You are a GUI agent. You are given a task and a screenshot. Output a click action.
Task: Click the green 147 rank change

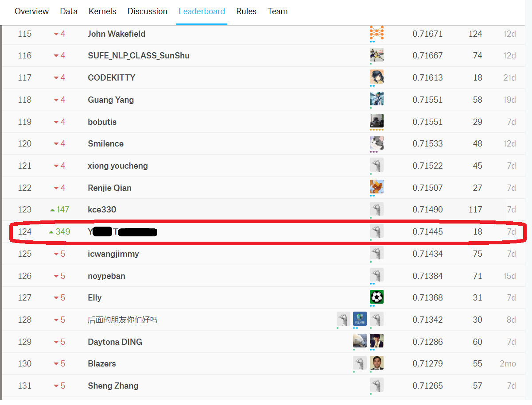click(60, 209)
